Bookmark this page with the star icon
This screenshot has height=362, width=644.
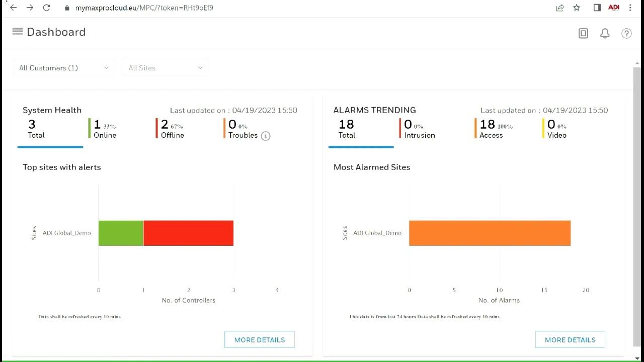[577, 8]
